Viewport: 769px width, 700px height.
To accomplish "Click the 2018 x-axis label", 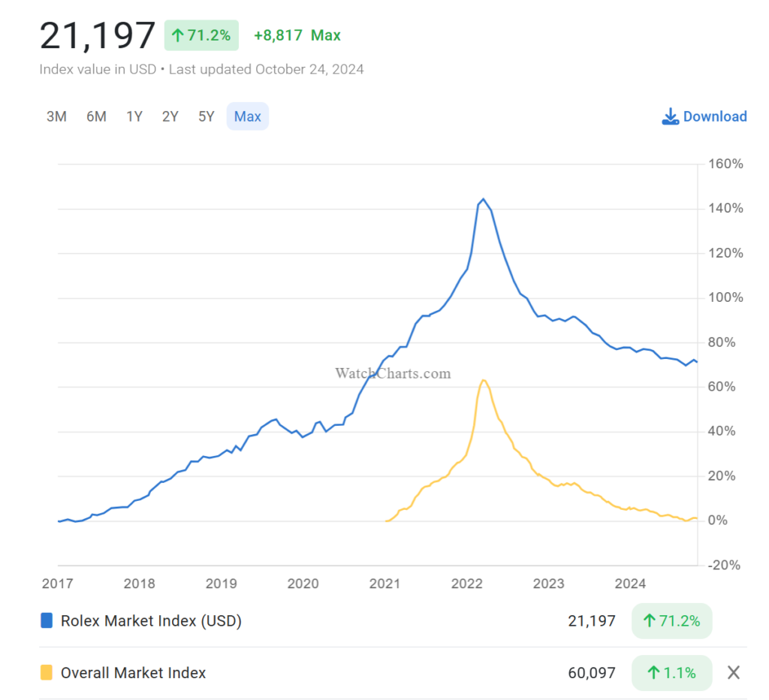I will coord(139,584).
